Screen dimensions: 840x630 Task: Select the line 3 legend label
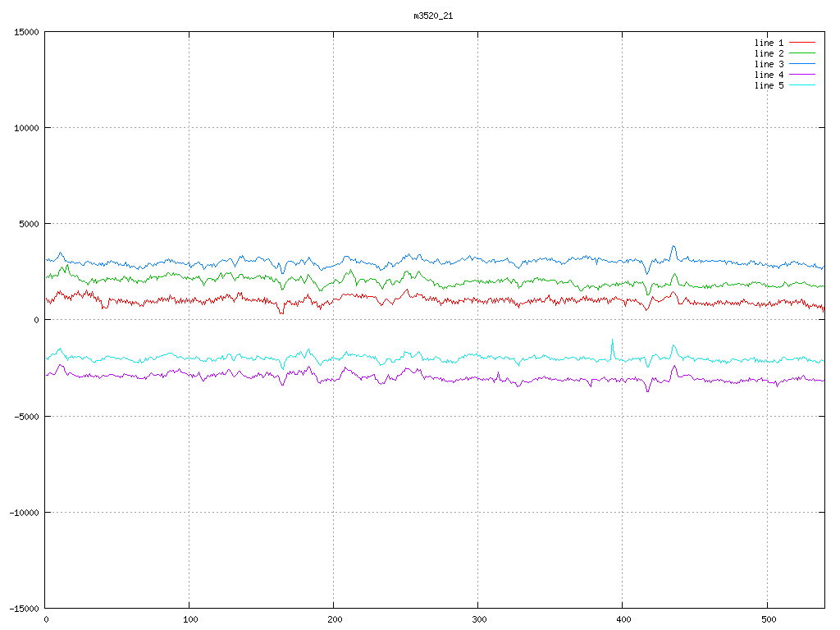(769, 64)
